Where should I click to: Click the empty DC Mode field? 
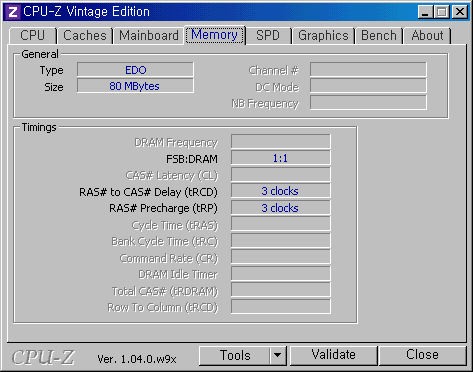point(368,86)
